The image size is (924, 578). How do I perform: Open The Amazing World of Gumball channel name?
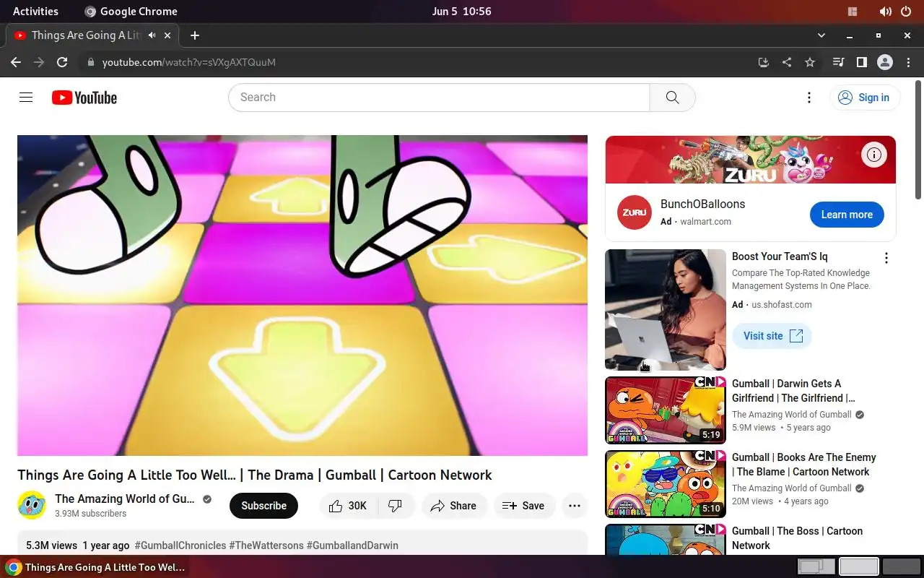125,499
